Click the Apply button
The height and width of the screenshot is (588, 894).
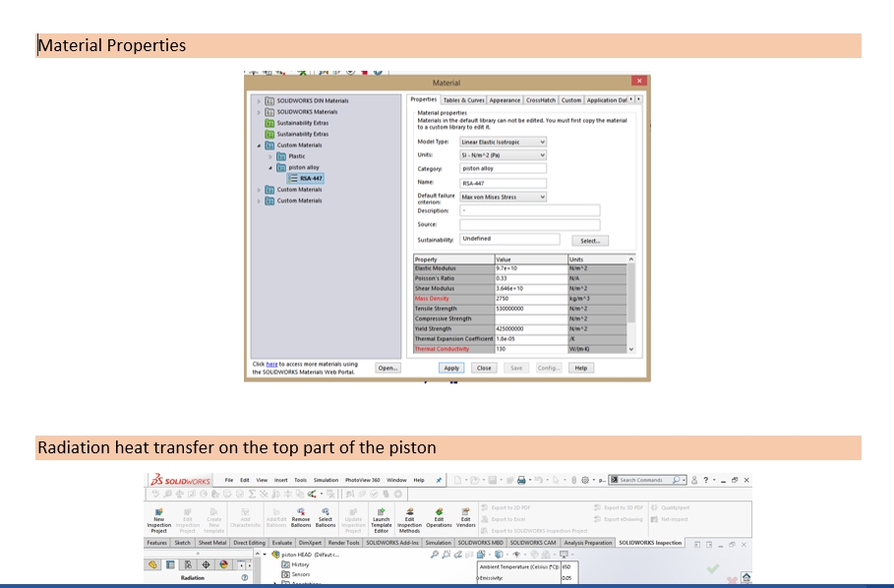coord(451,368)
